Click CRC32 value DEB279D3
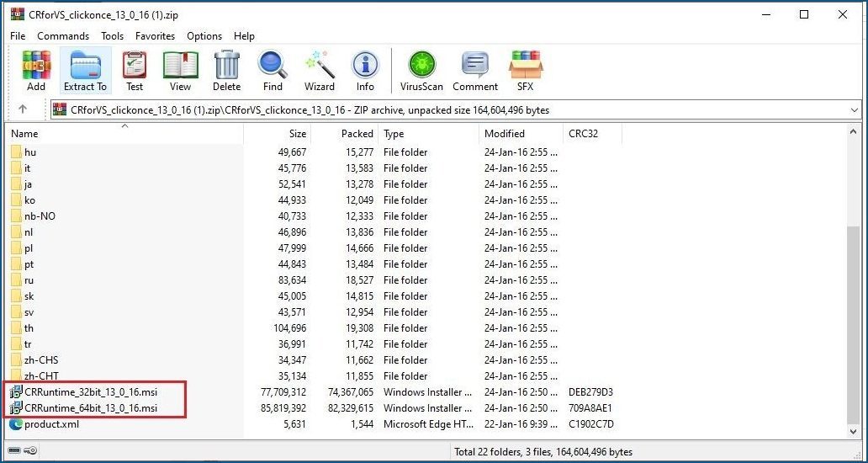 pyautogui.click(x=590, y=392)
